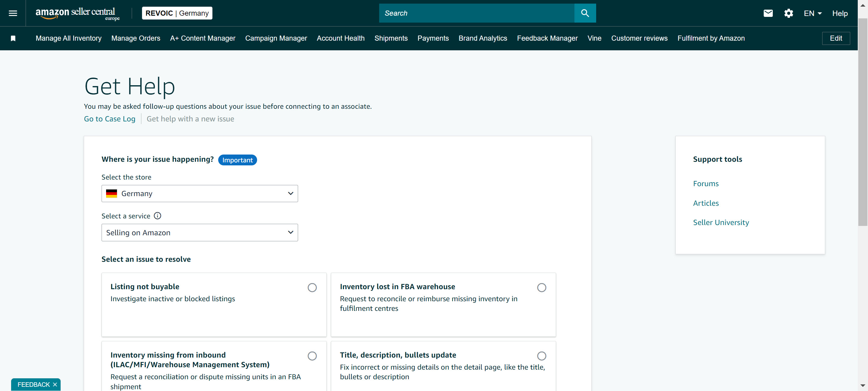
Task: Open the hamburger main menu
Action: (x=13, y=13)
